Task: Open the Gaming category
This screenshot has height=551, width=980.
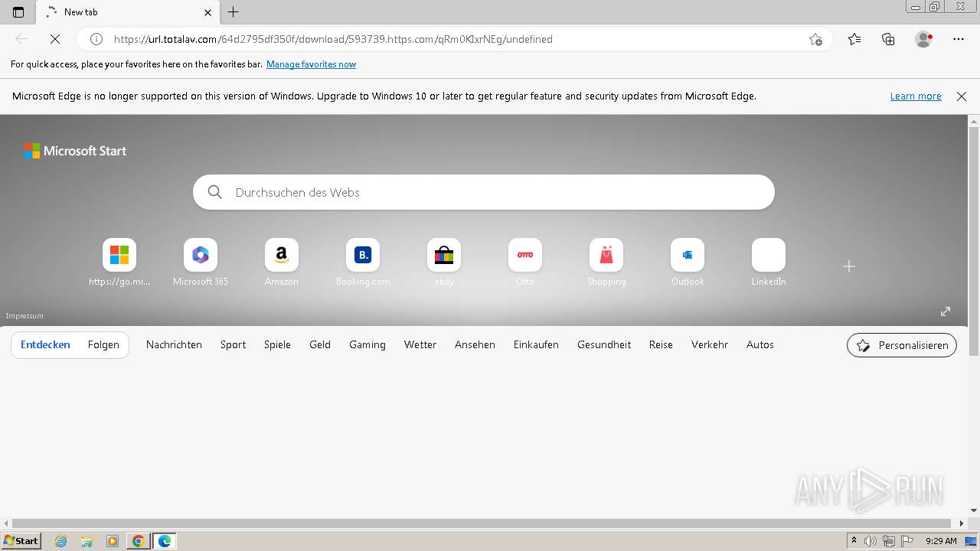Action: [x=367, y=345]
